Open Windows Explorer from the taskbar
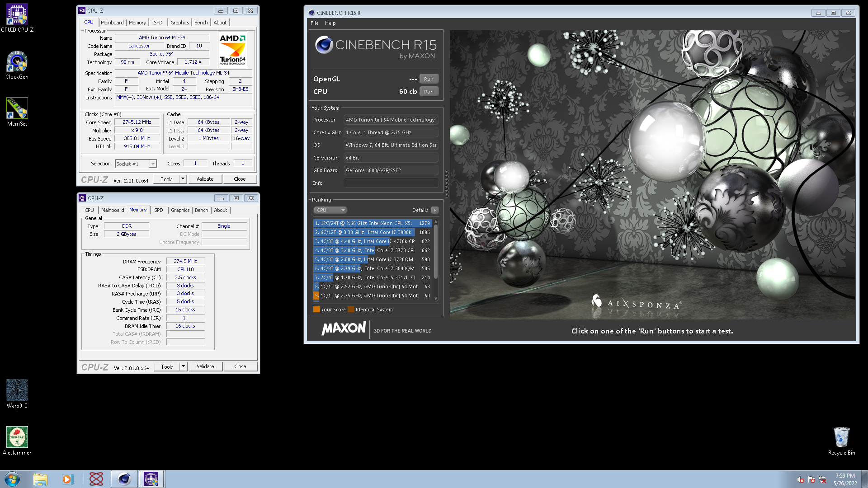This screenshot has width=868, height=488. [x=40, y=479]
